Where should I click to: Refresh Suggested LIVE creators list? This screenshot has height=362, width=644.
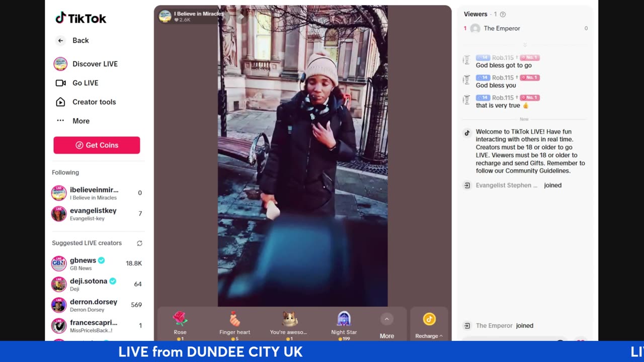coord(139,243)
